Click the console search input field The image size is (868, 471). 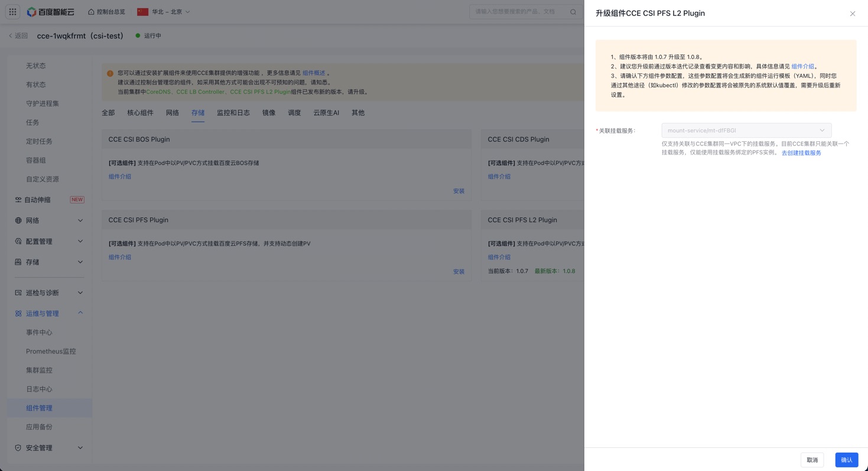[x=520, y=12]
